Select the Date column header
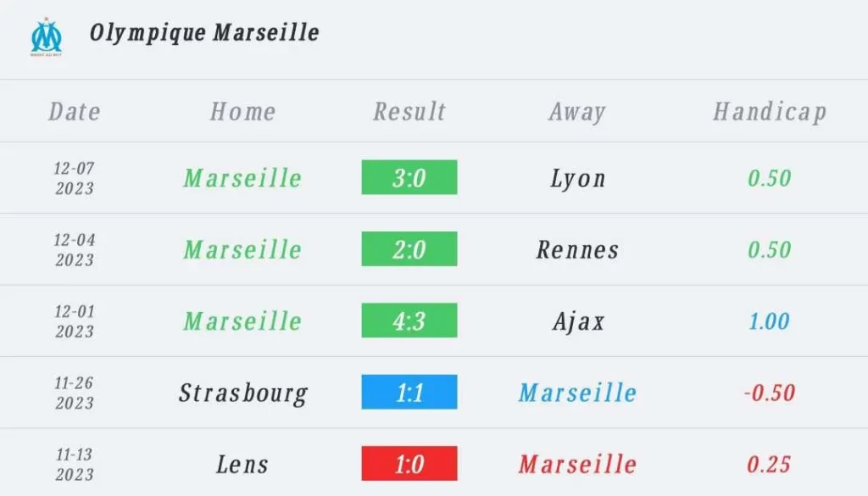The height and width of the screenshot is (496, 868). (x=75, y=112)
